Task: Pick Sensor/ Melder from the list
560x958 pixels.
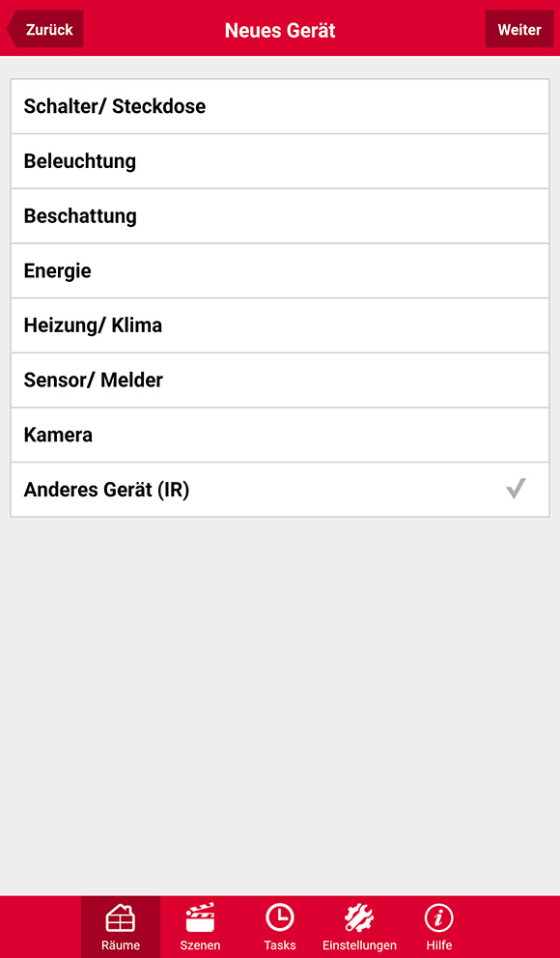Action: click(280, 380)
